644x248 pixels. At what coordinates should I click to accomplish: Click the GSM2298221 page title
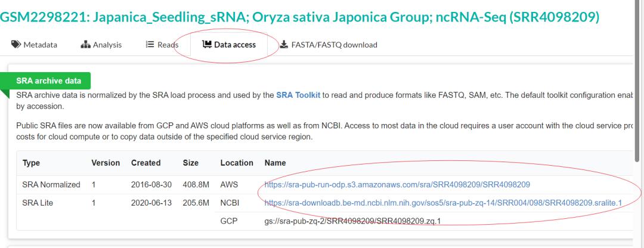pyautogui.click(x=299, y=18)
